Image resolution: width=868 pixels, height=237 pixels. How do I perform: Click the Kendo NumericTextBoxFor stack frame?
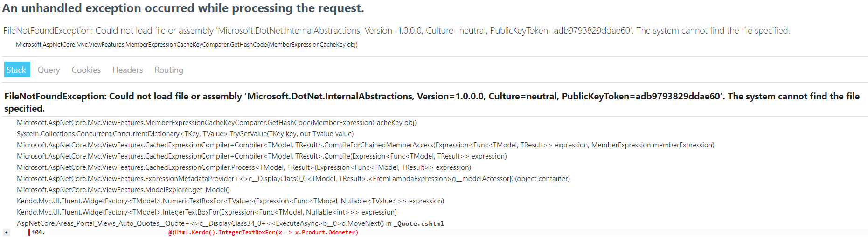230,201
